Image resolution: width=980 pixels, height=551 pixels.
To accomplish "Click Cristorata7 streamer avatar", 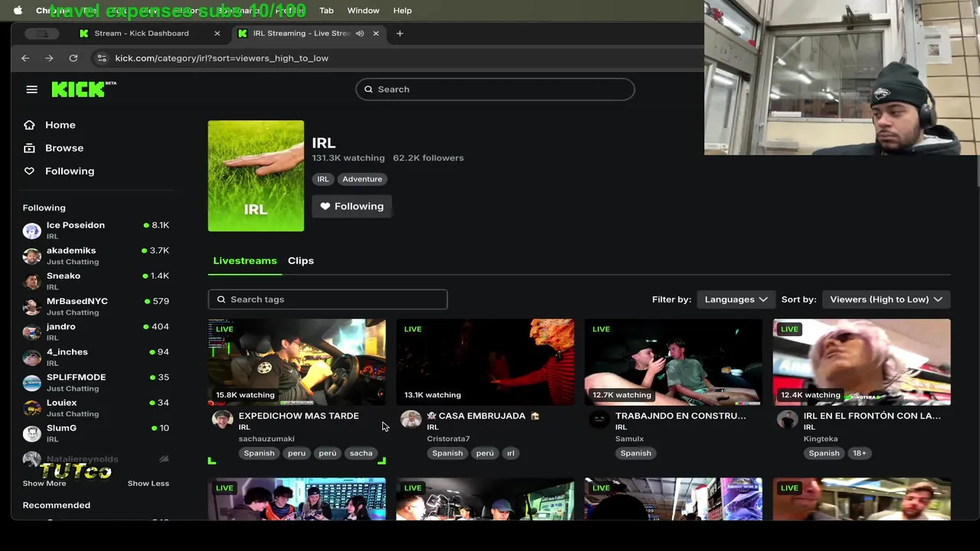I will click(x=411, y=419).
